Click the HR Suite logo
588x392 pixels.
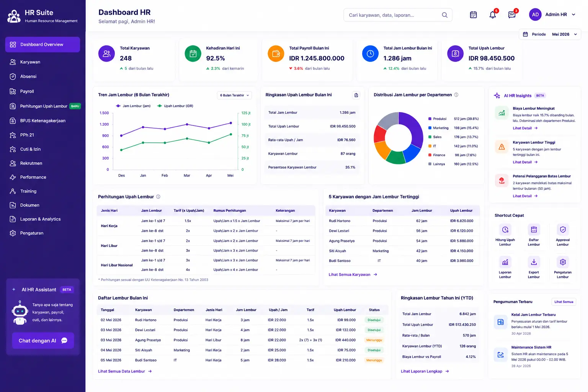[14, 16]
